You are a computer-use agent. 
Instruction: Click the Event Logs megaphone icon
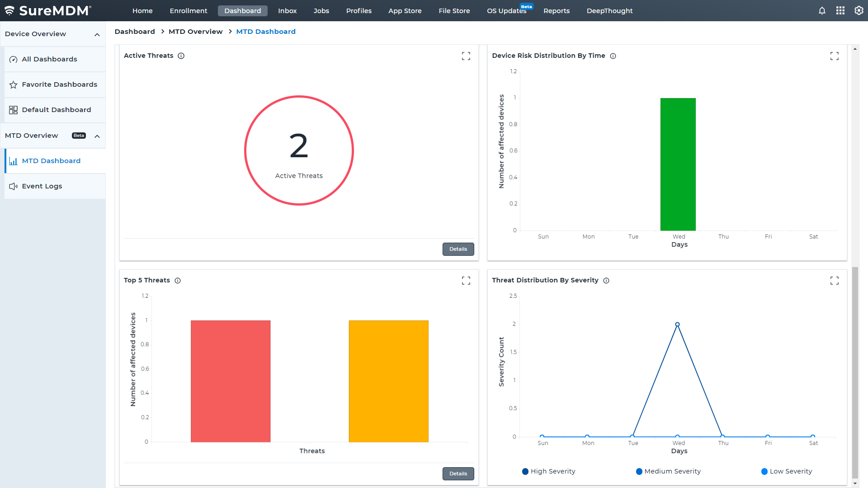click(x=14, y=186)
